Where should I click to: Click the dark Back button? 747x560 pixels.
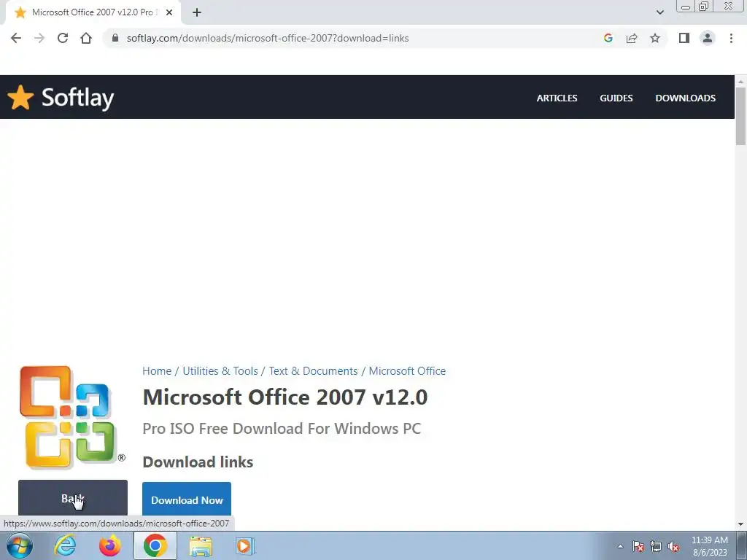[x=73, y=497]
